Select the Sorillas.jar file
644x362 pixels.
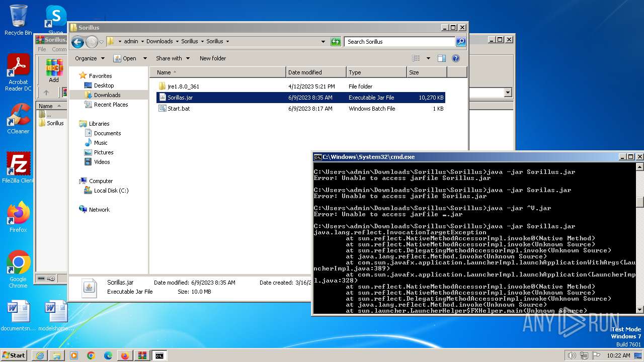301,98
